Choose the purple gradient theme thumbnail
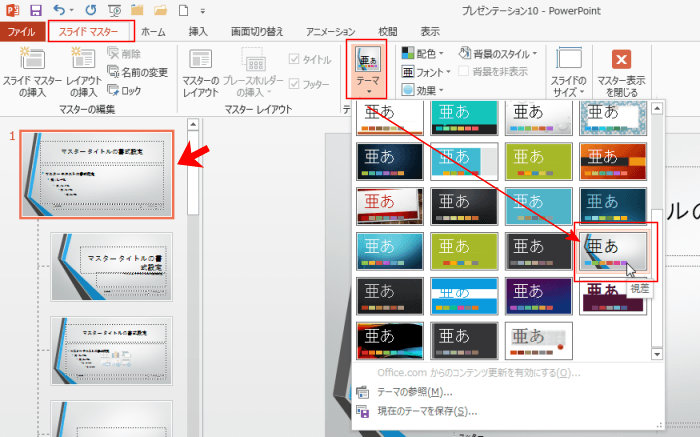 tap(538, 296)
